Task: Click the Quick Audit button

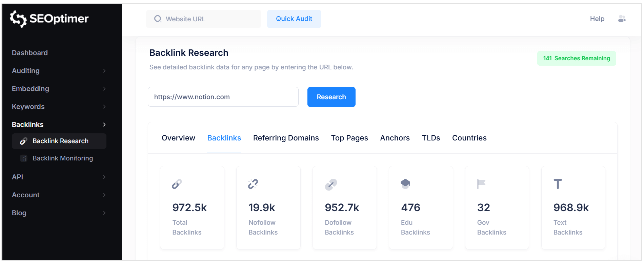Action: pyautogui.click(x=294, y=19)
